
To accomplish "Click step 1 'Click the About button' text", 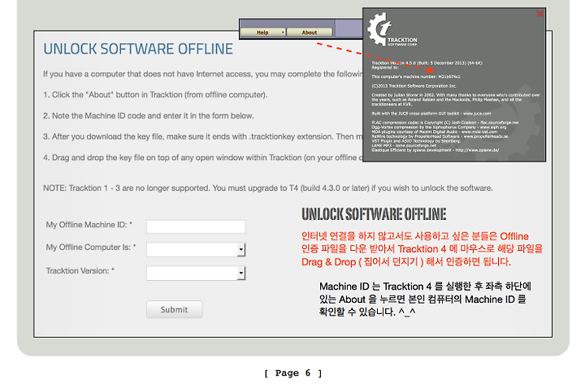I will 155,95.
